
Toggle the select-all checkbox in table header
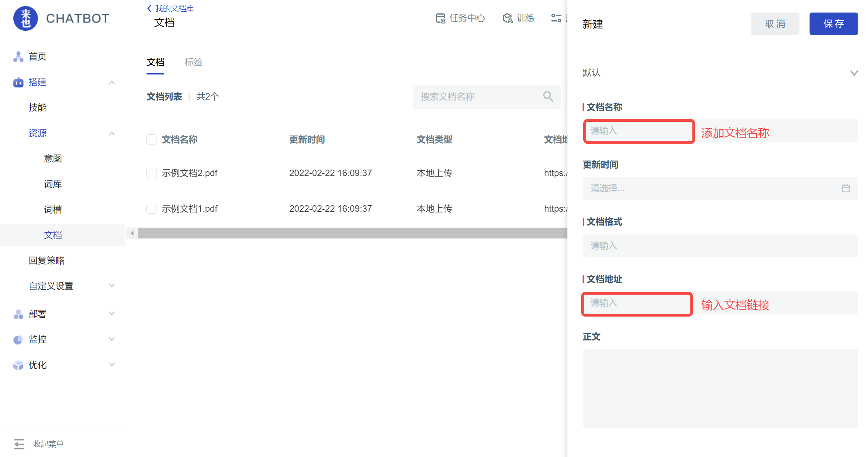pos(152,140)
